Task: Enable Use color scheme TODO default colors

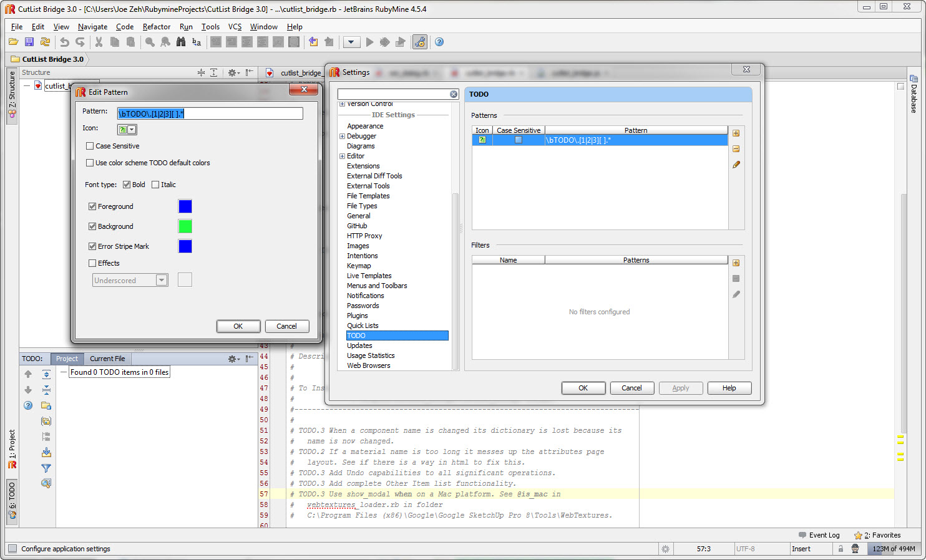Action: (90, 163)
